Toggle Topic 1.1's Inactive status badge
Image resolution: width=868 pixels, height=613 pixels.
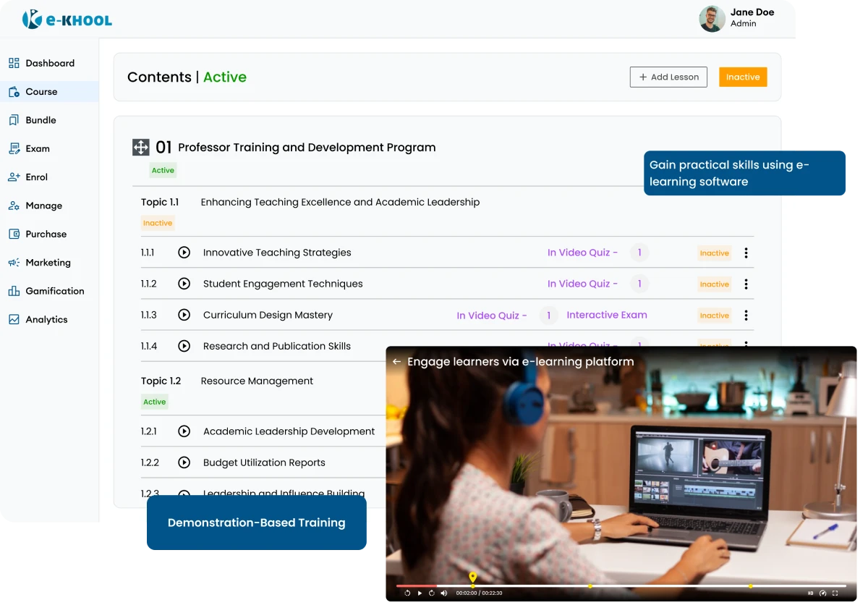point(158,223)
